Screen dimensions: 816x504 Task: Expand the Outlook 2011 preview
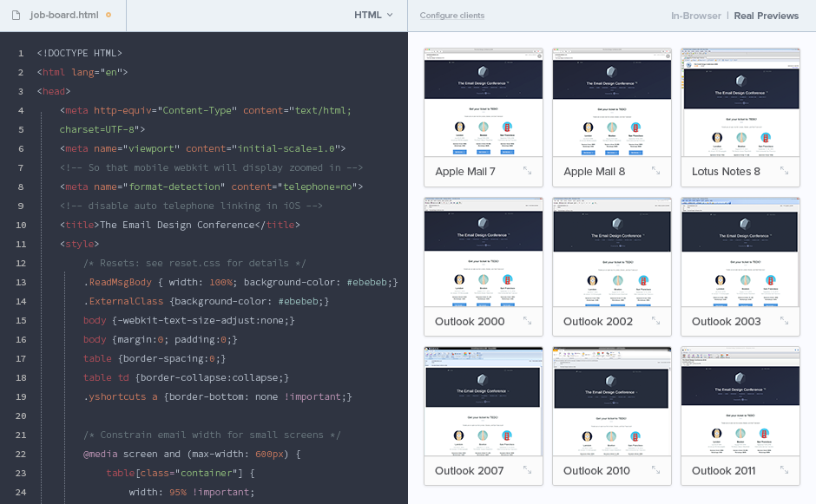(784, 470)
